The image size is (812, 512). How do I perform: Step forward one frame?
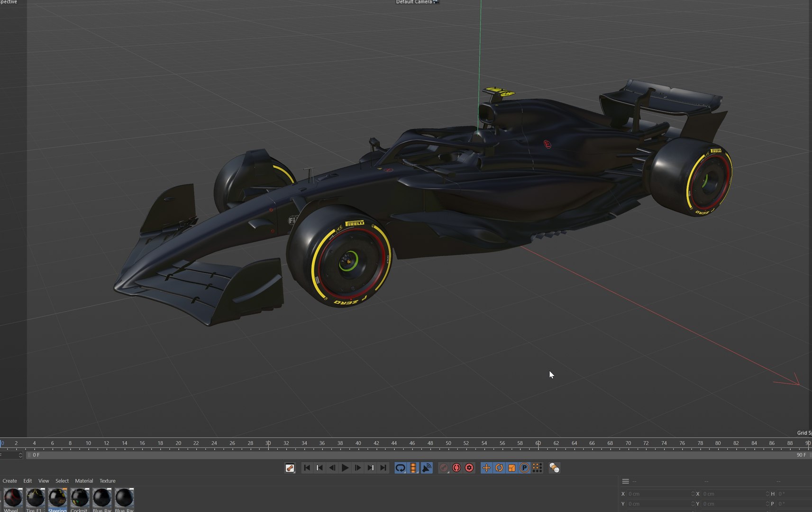pos(358,468)
